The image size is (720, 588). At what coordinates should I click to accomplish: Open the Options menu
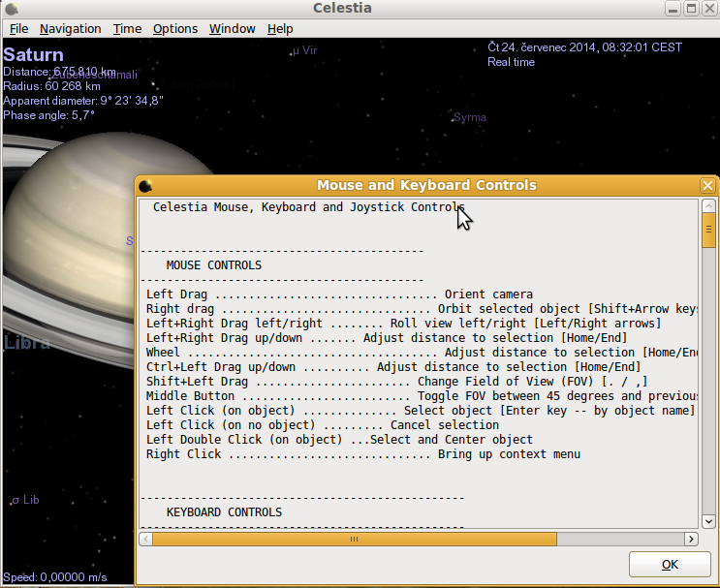point(175,29)
